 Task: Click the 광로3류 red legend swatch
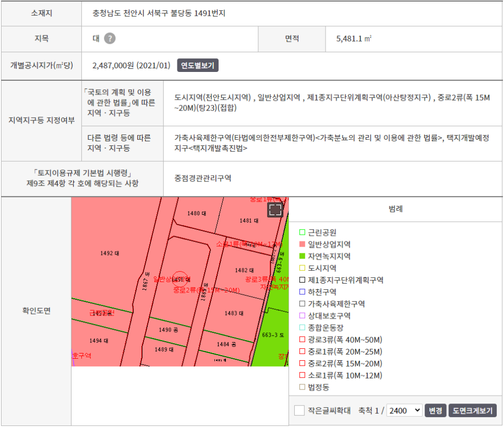pyautogui.click(x=302, y=339)
